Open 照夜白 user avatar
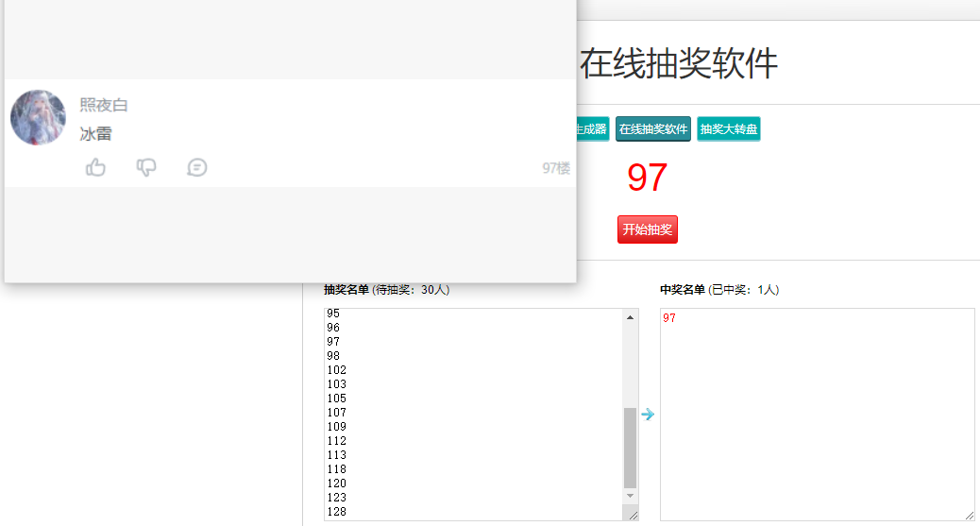The height and width of the screenshot is (526, 980). (x=38, y=118)
